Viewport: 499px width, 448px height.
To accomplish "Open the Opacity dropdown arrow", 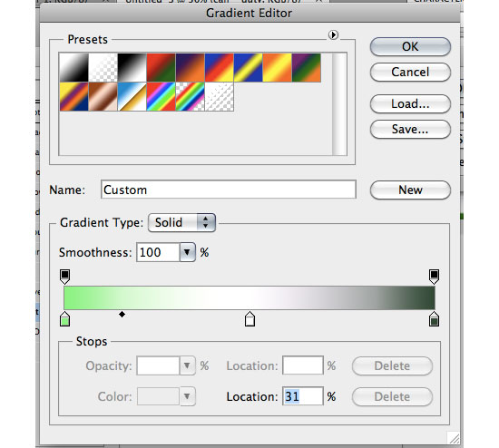I will (x=188, y=365).
